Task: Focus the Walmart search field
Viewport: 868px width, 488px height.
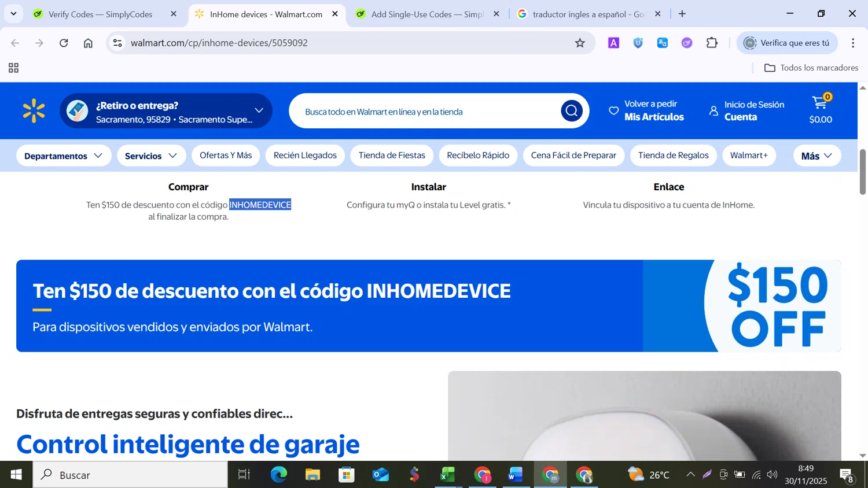Action: [428, 112]
